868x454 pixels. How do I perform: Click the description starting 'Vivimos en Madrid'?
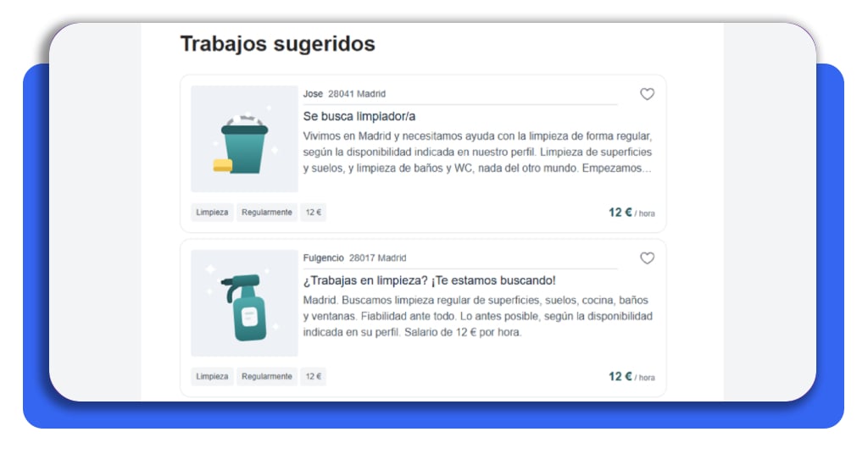[x=478, y=152]
